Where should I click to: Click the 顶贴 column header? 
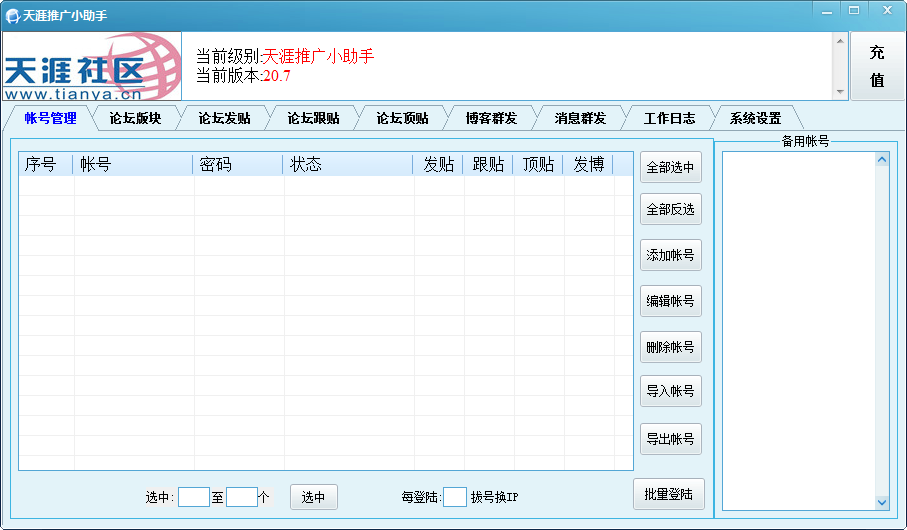[x=538, y=164]
